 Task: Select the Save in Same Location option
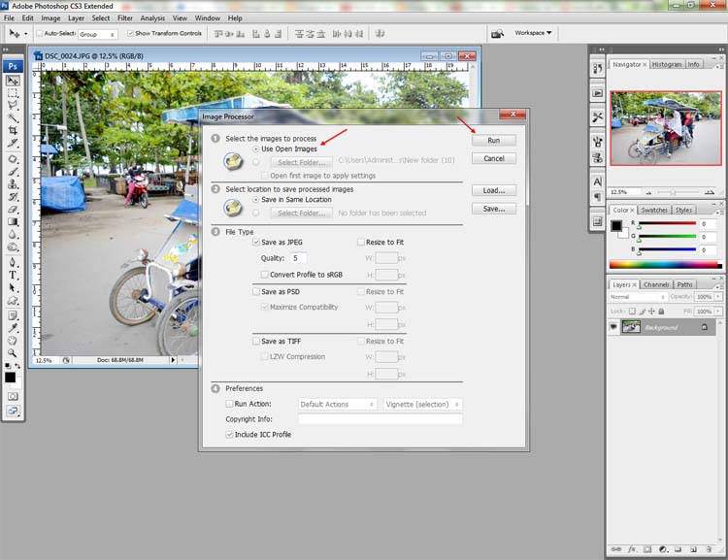[x=256, y=200]
